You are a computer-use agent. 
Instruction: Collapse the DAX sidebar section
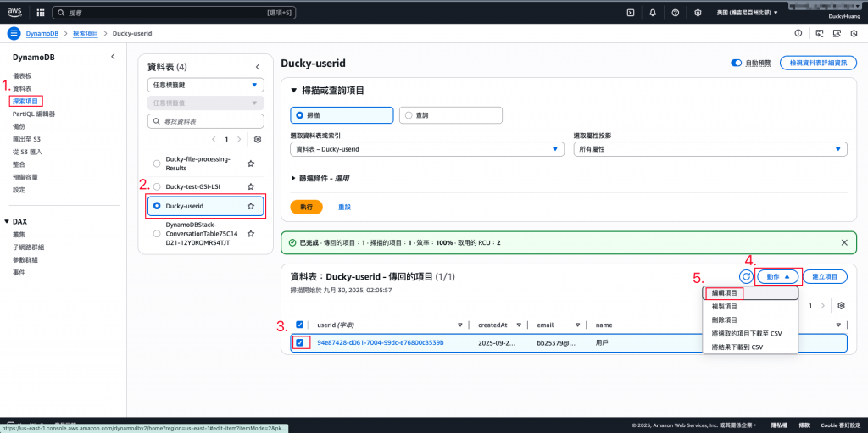click(6, 221)
